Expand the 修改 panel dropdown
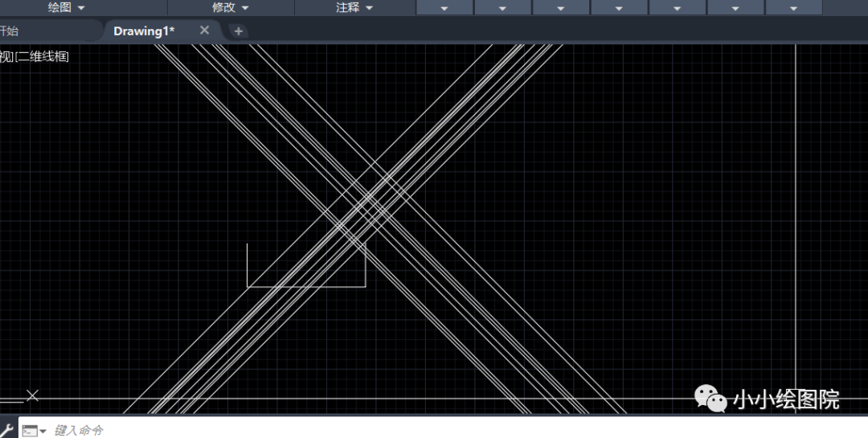 [x=231, y=7]
